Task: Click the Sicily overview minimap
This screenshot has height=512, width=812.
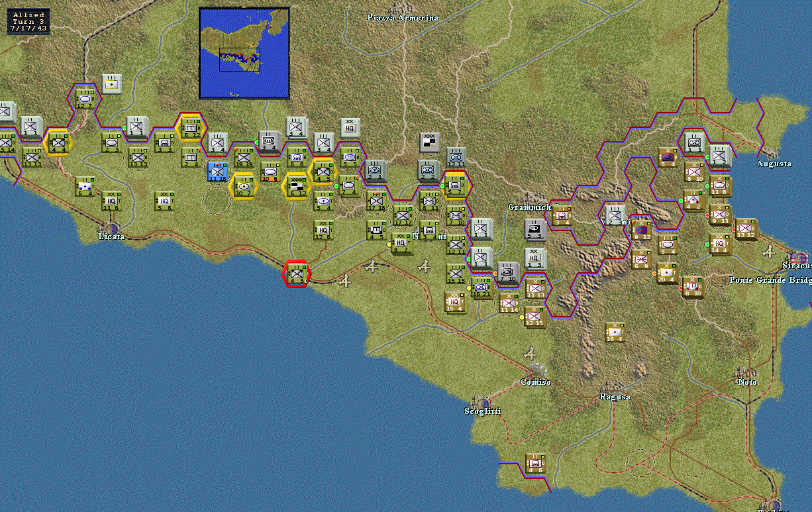Action: click(x=244, y=53)
